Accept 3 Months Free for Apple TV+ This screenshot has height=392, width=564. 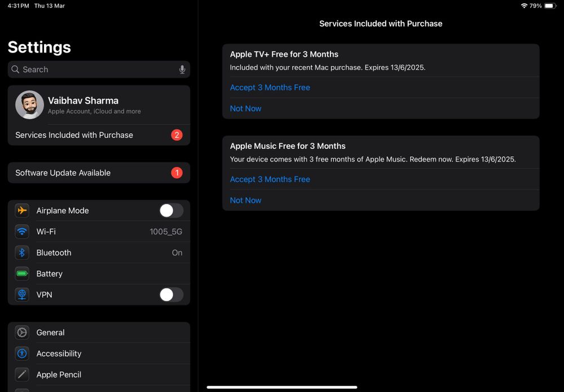270,87
